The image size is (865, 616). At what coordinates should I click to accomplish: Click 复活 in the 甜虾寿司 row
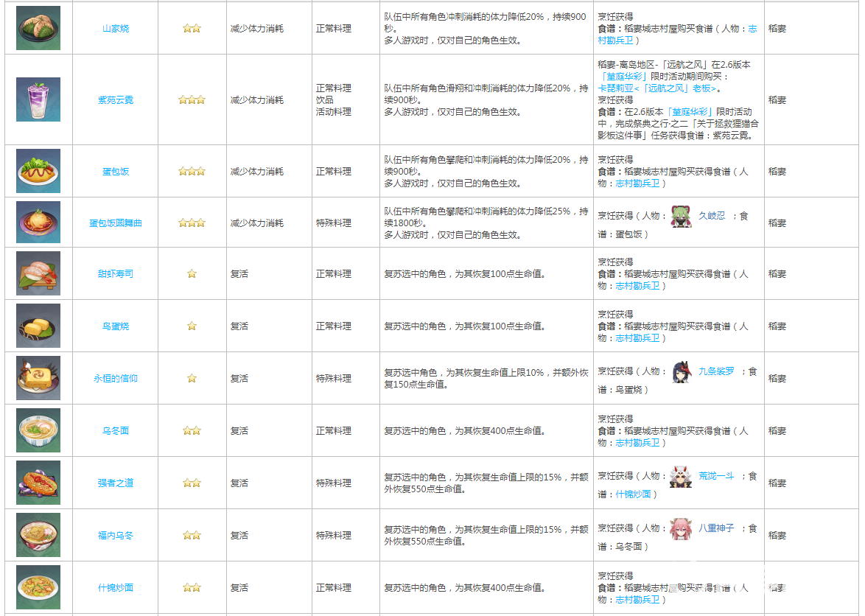tap(239, 274)
